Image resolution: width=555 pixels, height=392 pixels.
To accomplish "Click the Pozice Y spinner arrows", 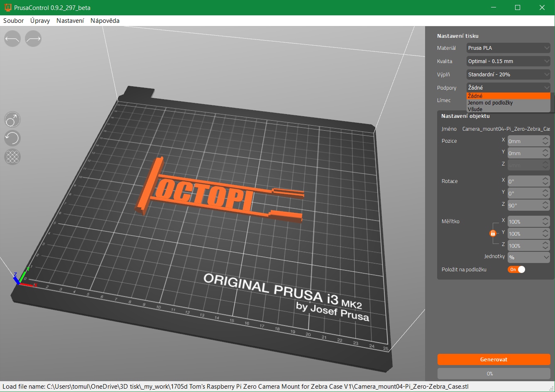I will click(x=546, y=153).
